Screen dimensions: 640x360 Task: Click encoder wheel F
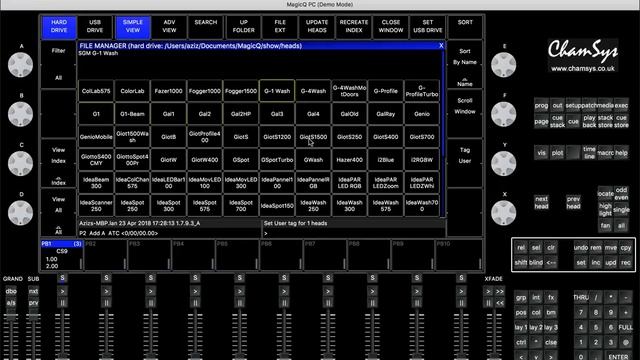click(503, 114)
